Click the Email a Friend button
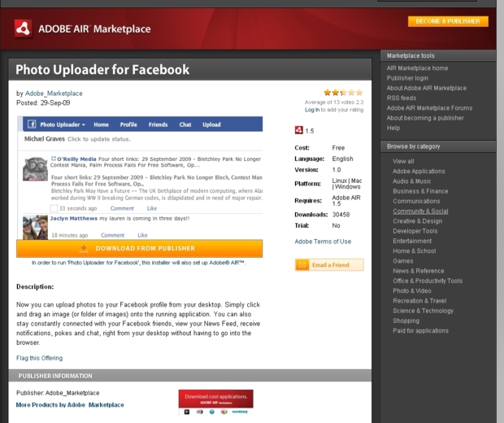 point(329,264)
